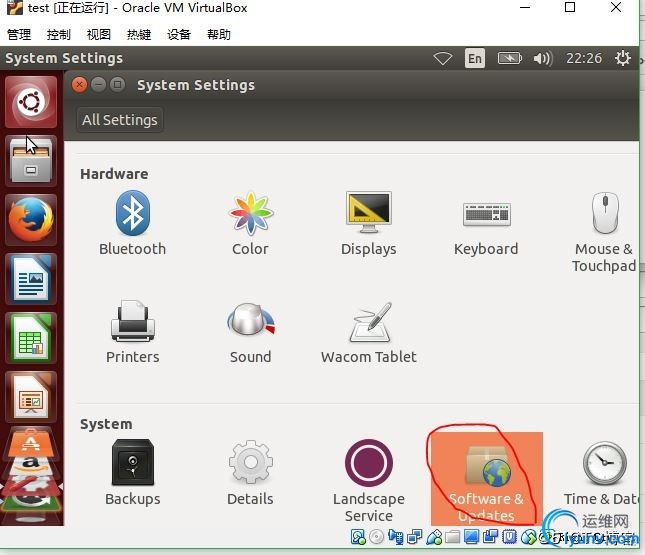Launch the Files manager from launcher
This screenshot has height=555, width=645.
[31, 160]
